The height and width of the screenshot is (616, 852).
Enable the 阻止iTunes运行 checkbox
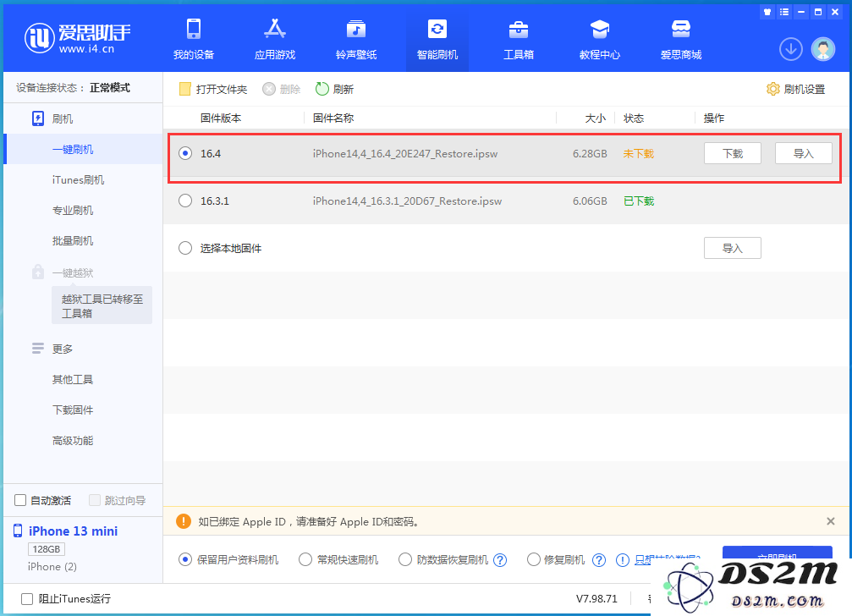(x=26, y=598)
